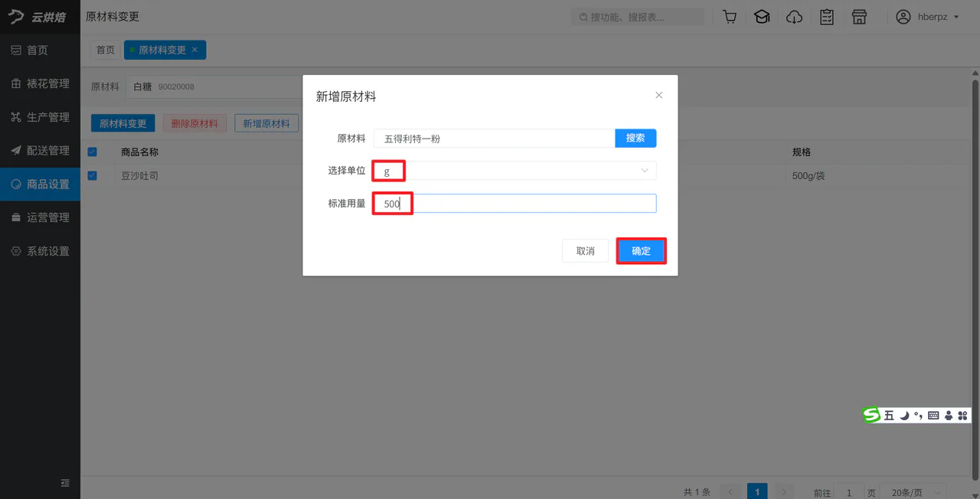The height and width of the screenshot is (499, 980).
Task: Open 运营管理 in the sidebar
Action: (40, 217)
